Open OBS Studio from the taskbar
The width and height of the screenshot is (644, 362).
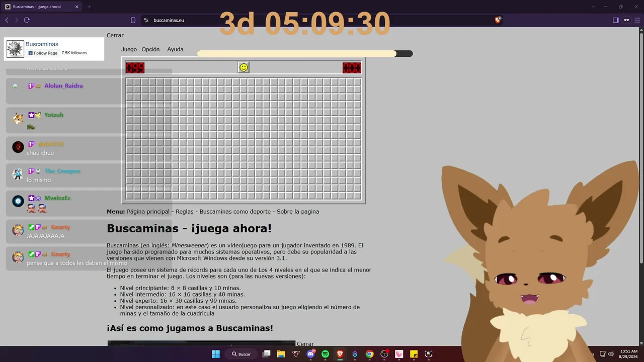tap(384, 354)
